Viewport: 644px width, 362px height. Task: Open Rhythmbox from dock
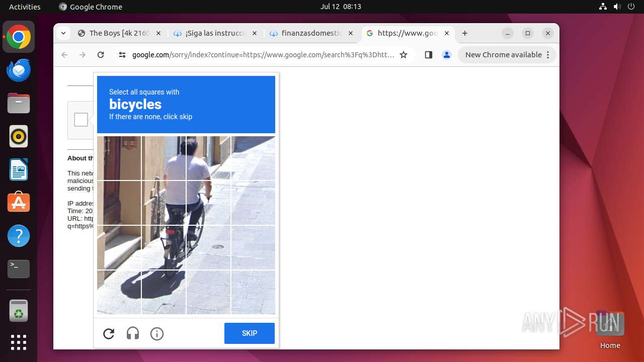pyautogui.click(x=19, y=136)
